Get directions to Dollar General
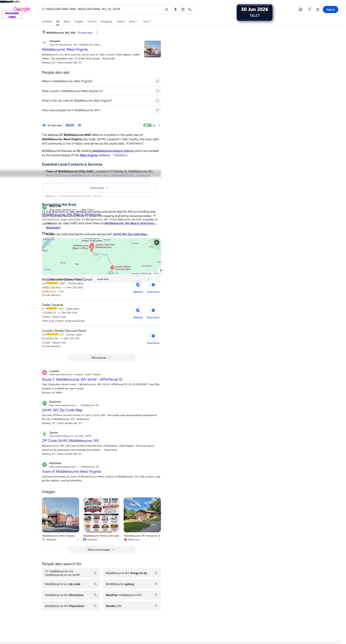346x644 pixels. point(153,313)
